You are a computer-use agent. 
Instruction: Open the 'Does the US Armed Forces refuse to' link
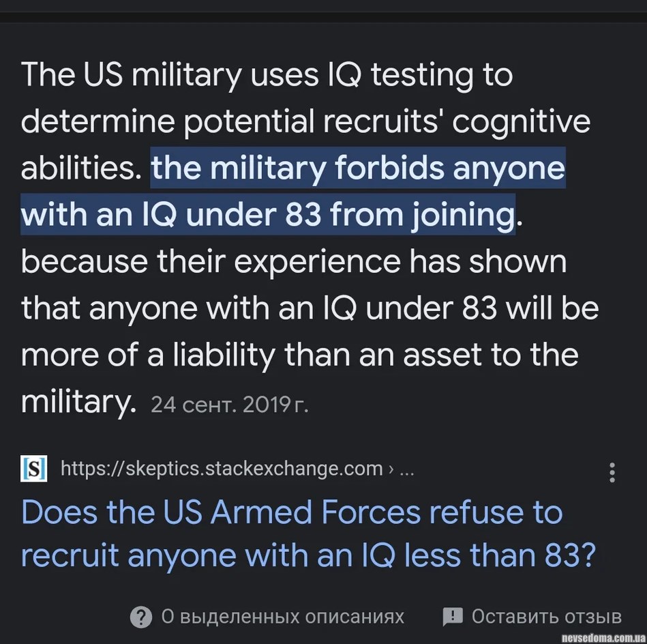(x=292, y=513)
